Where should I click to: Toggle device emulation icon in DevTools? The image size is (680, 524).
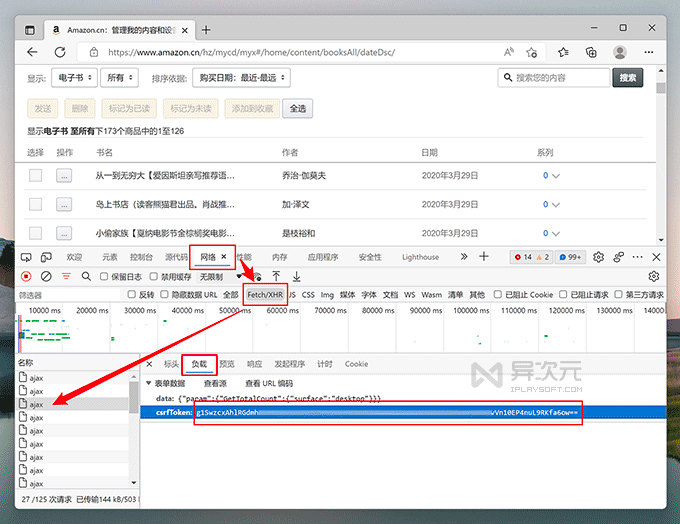46,257
